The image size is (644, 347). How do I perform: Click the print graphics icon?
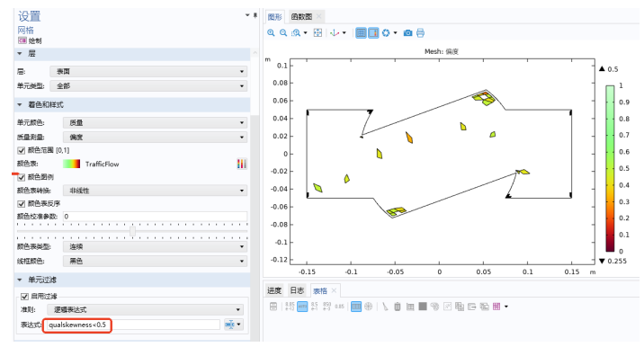[x=420, y=33]
